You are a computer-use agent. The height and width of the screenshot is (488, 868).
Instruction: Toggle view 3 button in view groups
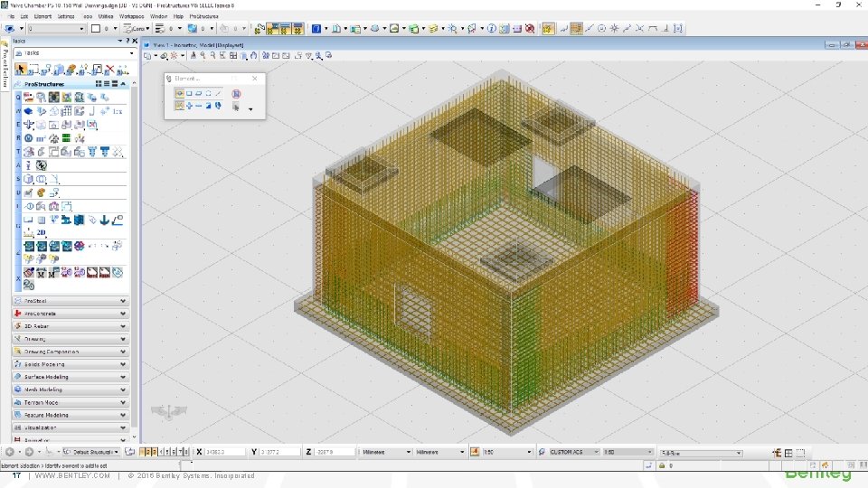(x=155, y=452)
